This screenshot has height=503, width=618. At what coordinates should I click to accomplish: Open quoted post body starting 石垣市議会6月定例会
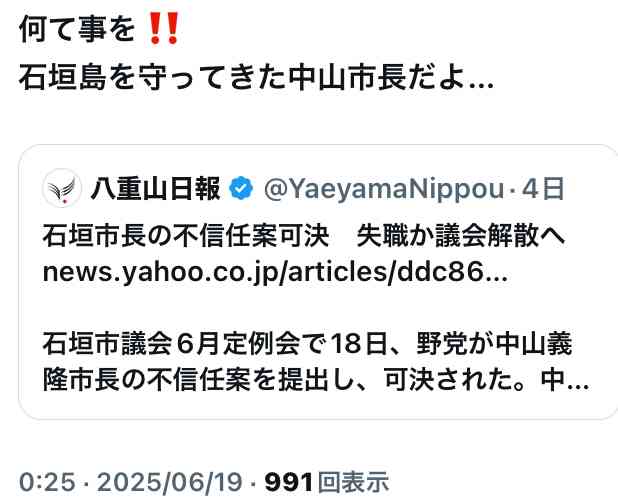click(307, 344)
